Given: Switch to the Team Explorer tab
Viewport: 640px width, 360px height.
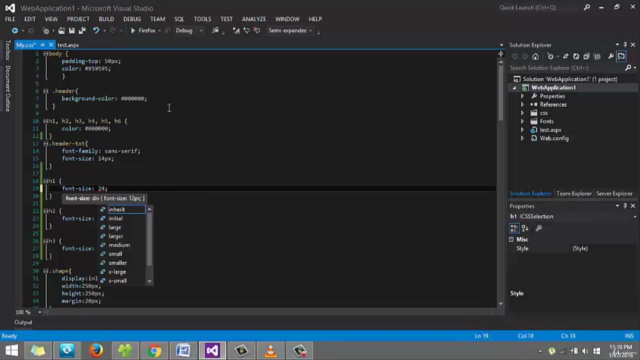Looking at the screenshot, I should 573,193.
